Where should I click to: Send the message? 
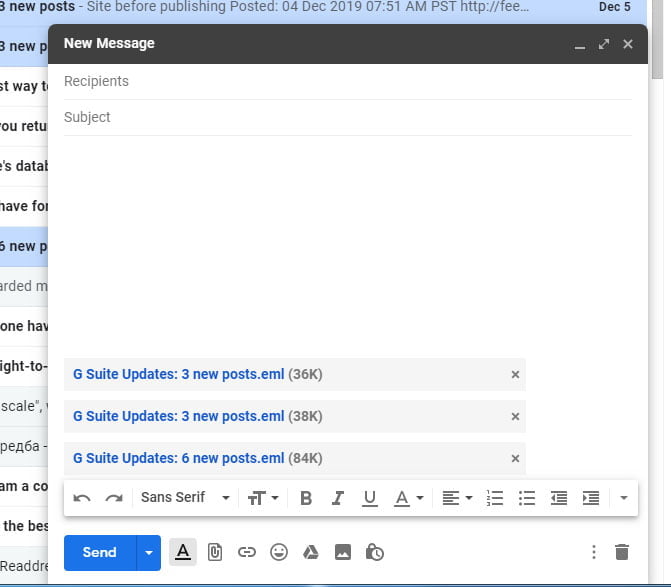click(x=100, y=552)
